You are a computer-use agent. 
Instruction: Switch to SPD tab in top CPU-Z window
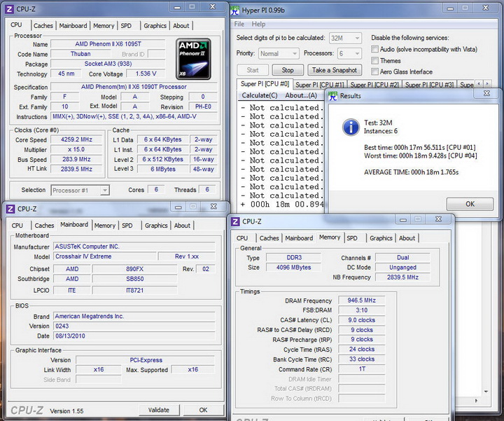[x=126, y=26]
